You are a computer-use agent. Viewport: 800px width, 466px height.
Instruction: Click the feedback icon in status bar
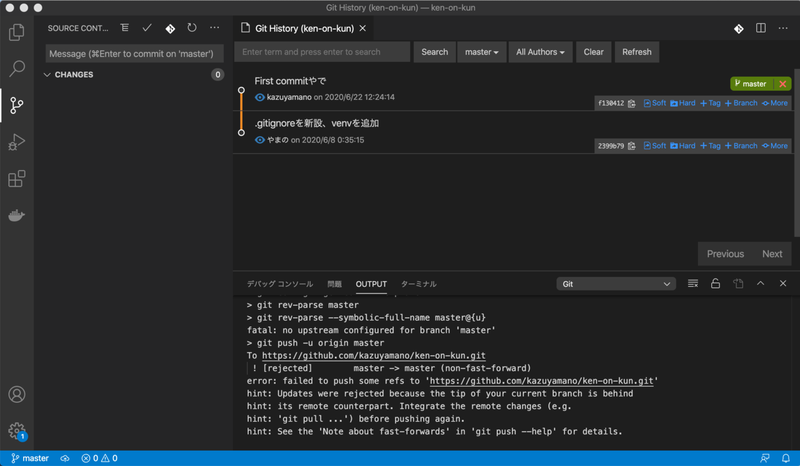coord(764,458)
